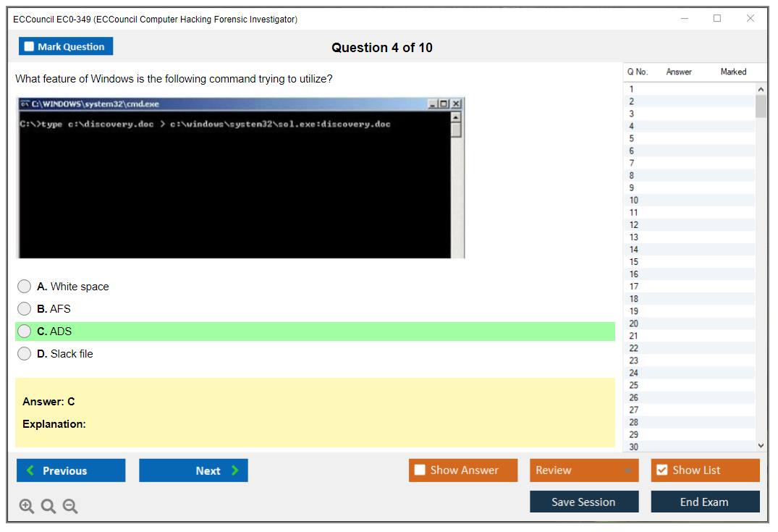Select question 10 in the question list
This screenshot has width=778, height=532.
coord(634,200)
